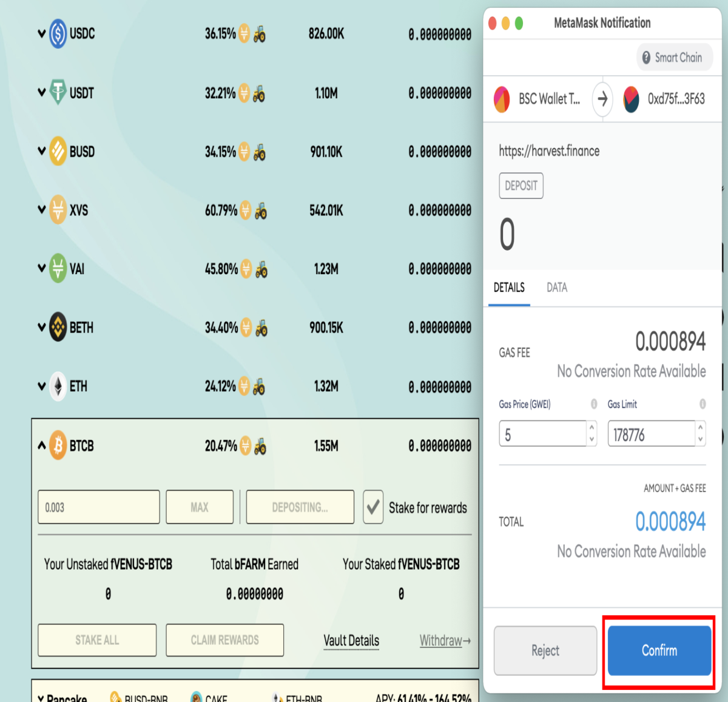This screenshot has width=728, height=702.
Task: Click the USDT Tether coin icon
Action: point(58,92)
